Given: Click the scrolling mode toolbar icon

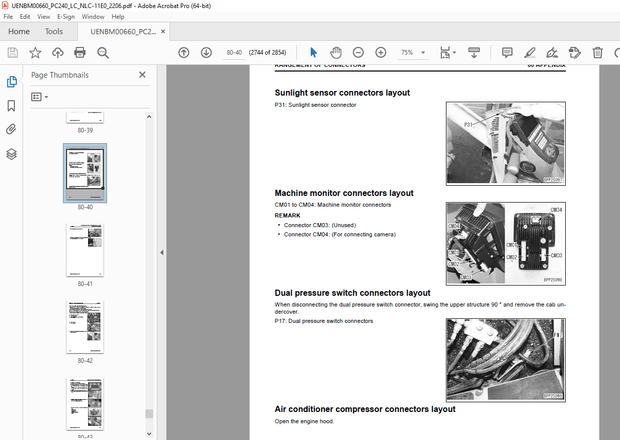Looking at the screenshot, I should 474,52.
